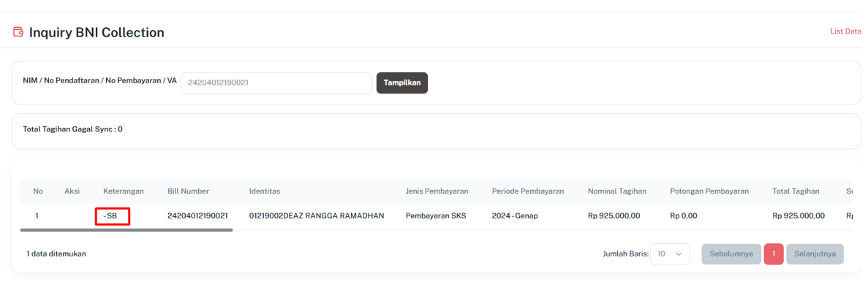Select the Rp 925.000,00 Total Tagihan cell
Screen dimensions: 868x301
pyautogui.click(x=799, y=216)
